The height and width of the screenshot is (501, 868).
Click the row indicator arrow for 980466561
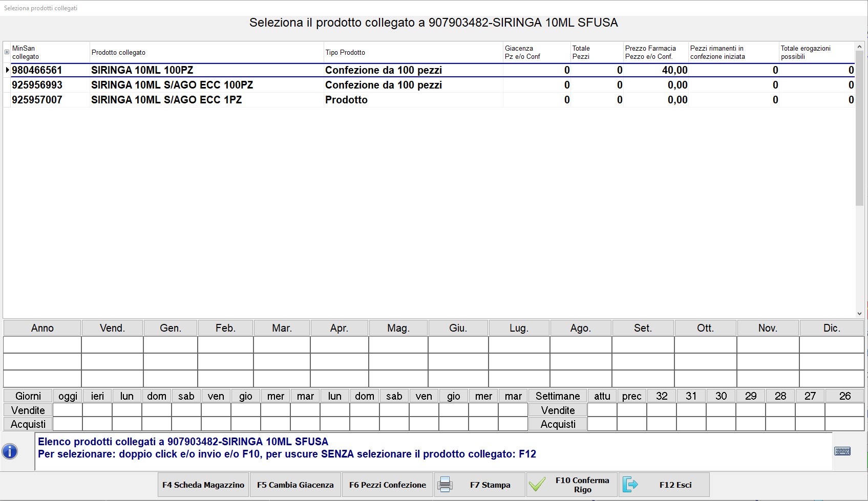tap(7, 70)
